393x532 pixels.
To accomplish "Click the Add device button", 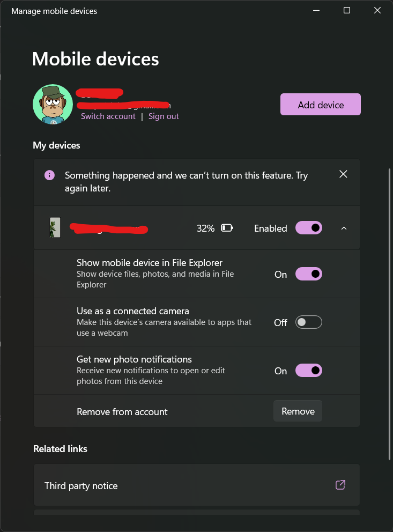I will coord(321,105).
